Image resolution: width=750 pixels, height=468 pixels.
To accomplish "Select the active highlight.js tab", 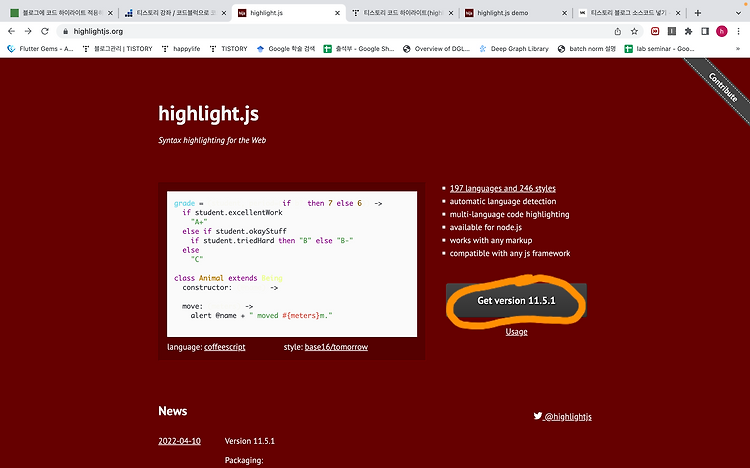I will coord(288,13).
